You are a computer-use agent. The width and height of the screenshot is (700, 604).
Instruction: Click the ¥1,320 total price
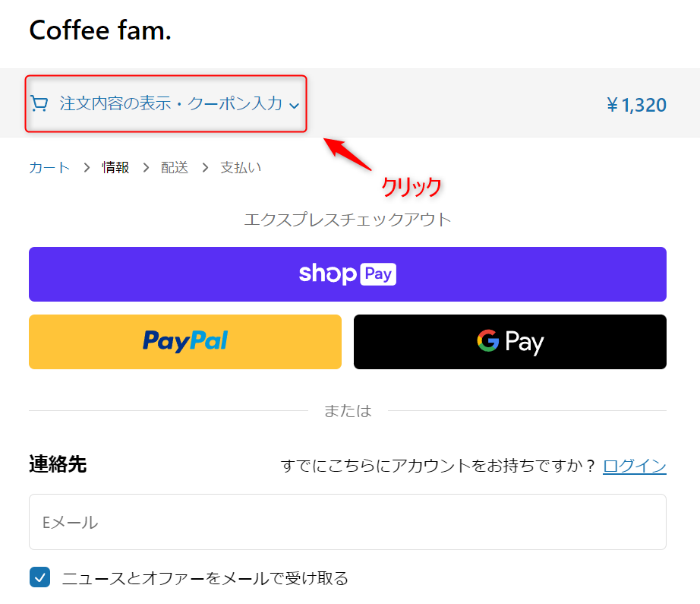click(636, 105)
